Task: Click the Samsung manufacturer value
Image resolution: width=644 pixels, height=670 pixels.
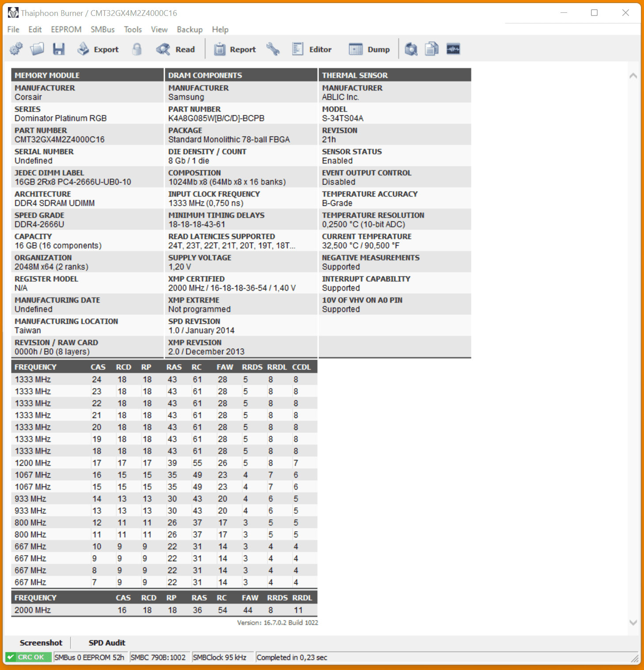Action: click(186, 97)
